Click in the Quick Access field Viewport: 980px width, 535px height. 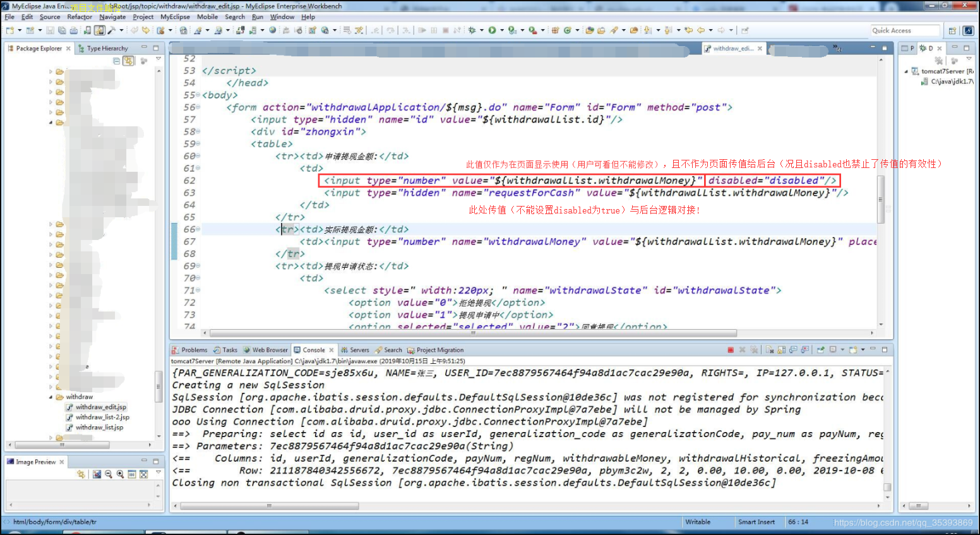[x=905, y=30]
